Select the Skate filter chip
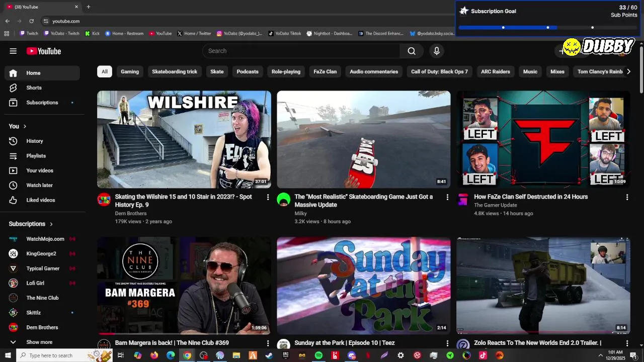This screenshot has width=644, height=362. click(x=217, y=71)
